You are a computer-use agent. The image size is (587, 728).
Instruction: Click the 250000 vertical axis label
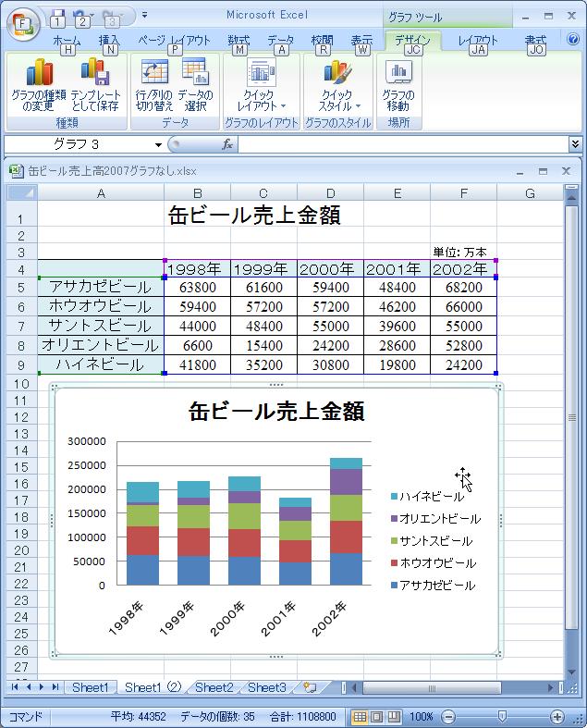(x=87, y=465)
